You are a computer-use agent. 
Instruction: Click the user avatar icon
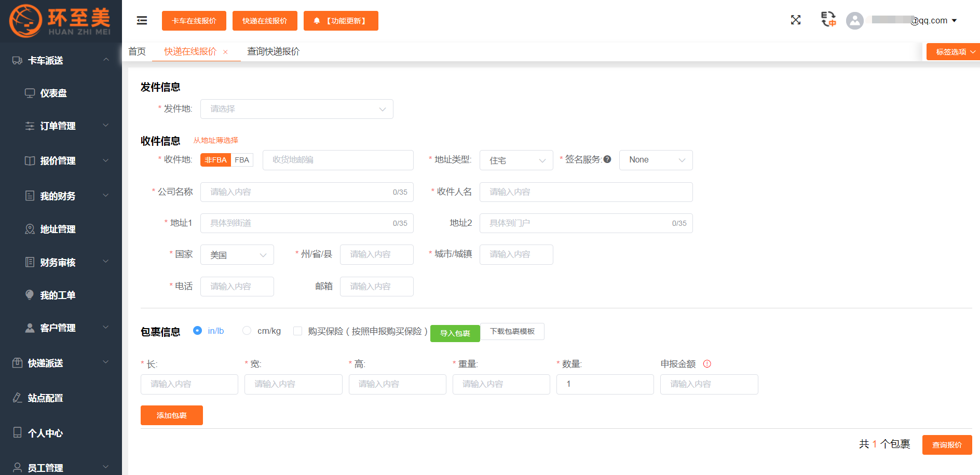click(x=854, y=21)
